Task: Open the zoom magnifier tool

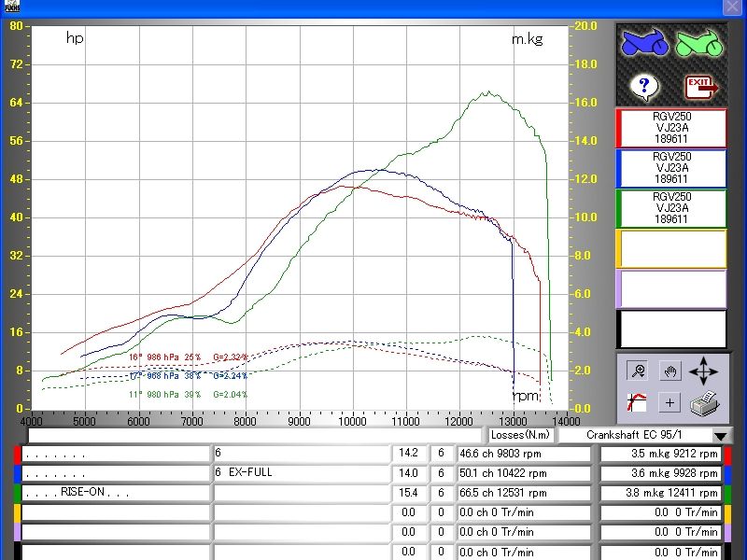Action: click(638, 371)
